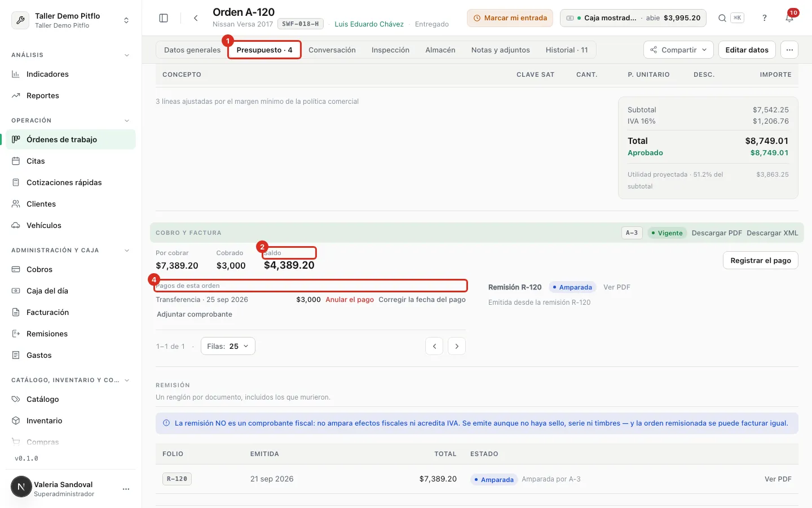Open Notas y adjuntos tab
The height and width of the screenshot is (508, 812).
pyautogui.click(x=501, y=50)
